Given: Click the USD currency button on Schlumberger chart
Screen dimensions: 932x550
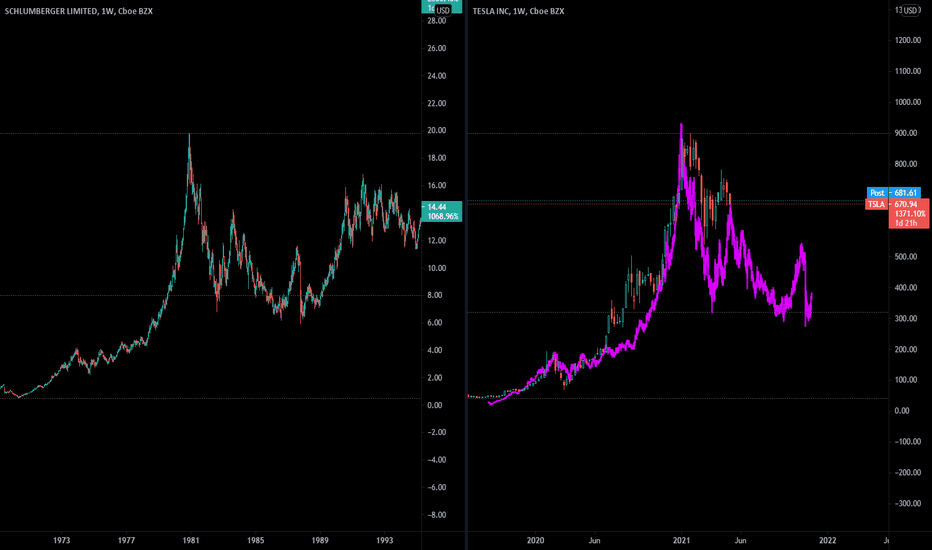Looking at the screenshot, I should [x=443, y=11].
